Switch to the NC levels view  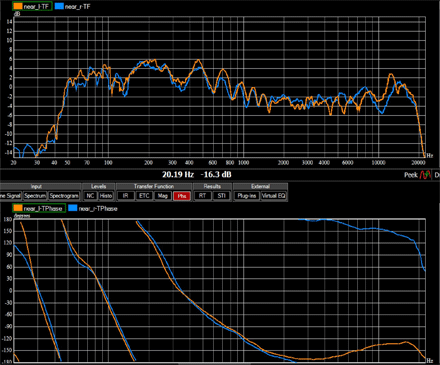pos(90,196)
